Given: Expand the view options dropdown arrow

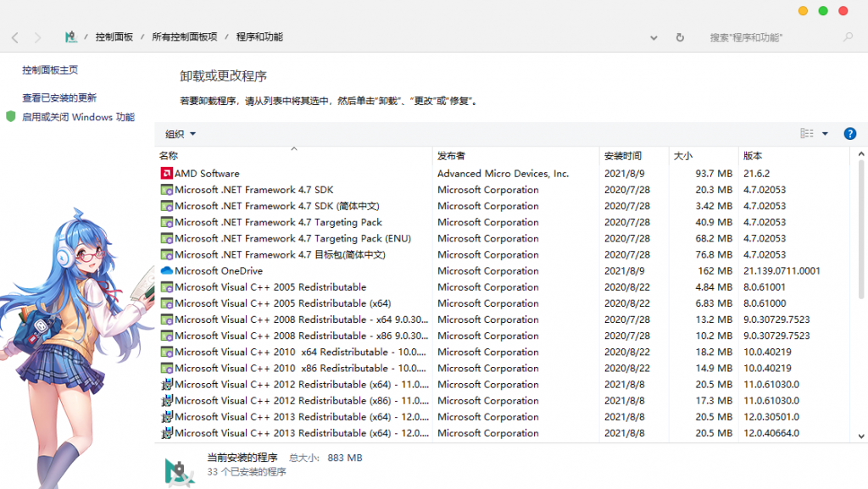Looking at the screenshot, I should tap(825, 133).
